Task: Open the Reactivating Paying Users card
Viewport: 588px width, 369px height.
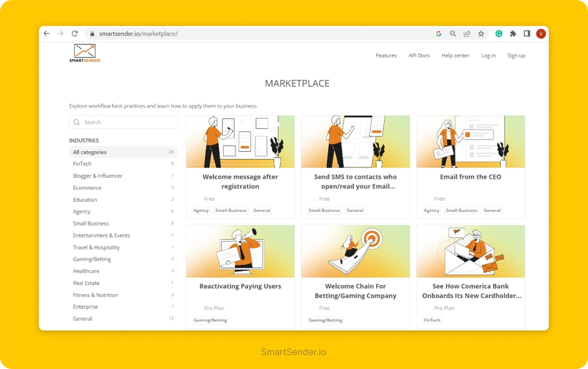Action: click(x=240, y=286)
